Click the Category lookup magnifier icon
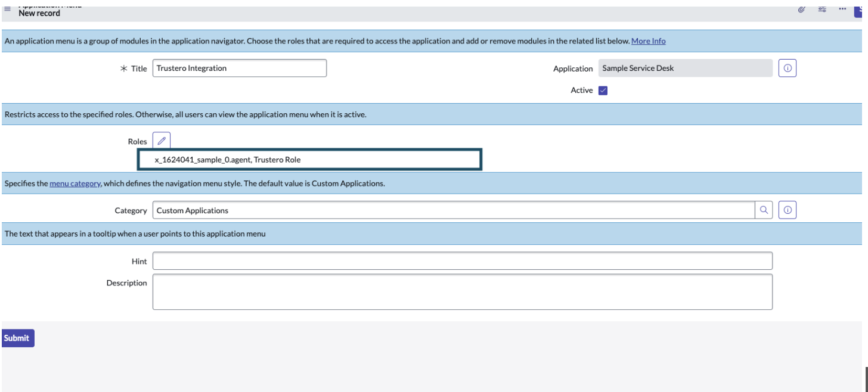868x392 pixels. click(x=764, y=210)
